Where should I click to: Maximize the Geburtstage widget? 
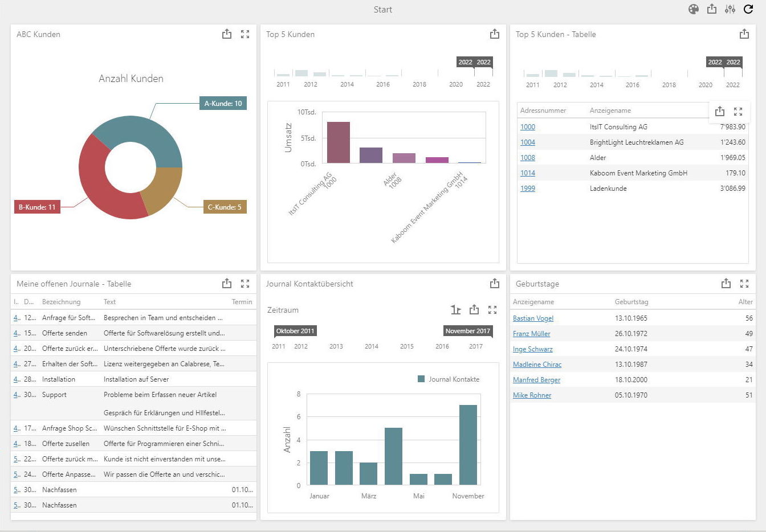[744, 284]
